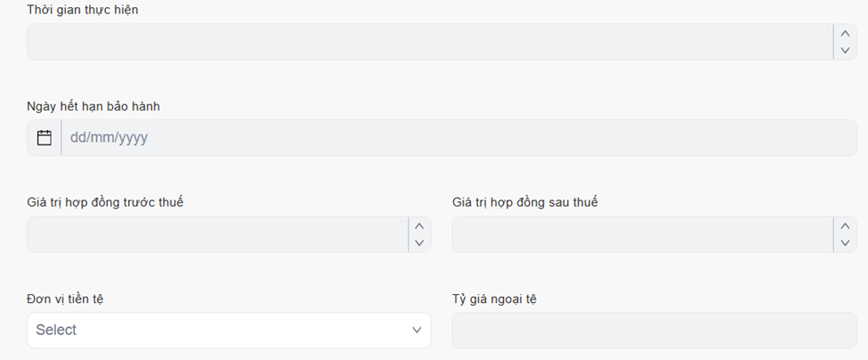Expand the Đơn vị tiền tệ dropdown chevron
The height and width of the screenshot is (360, 868).
[x=417, y=331]
